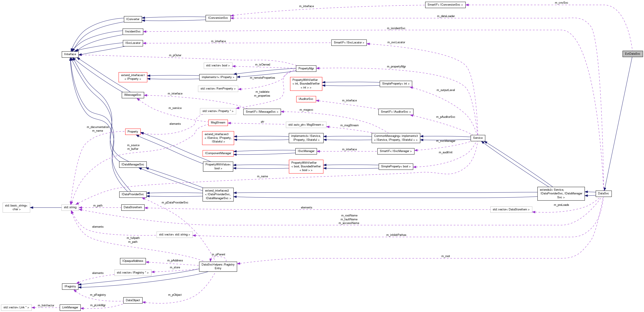Click the LinkManager class box

tap(70, 307)
